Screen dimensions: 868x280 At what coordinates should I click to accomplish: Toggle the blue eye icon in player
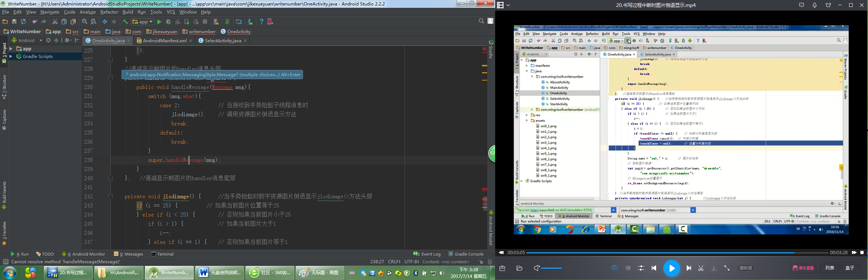click(x=615, y=268)
